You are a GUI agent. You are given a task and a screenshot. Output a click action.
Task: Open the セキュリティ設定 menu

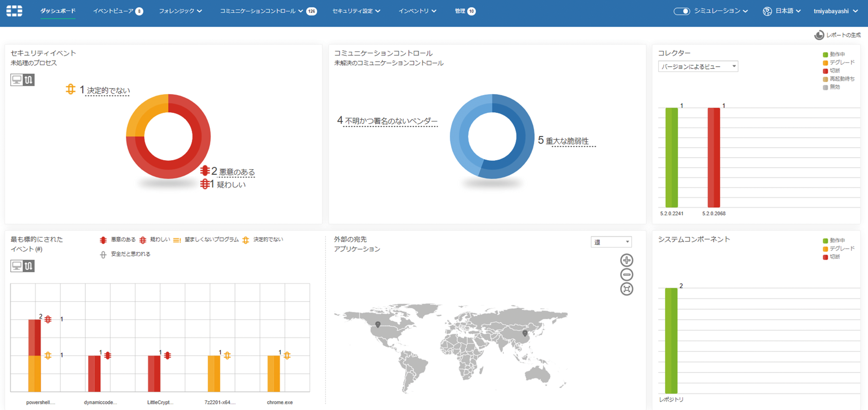click(356, 11)
